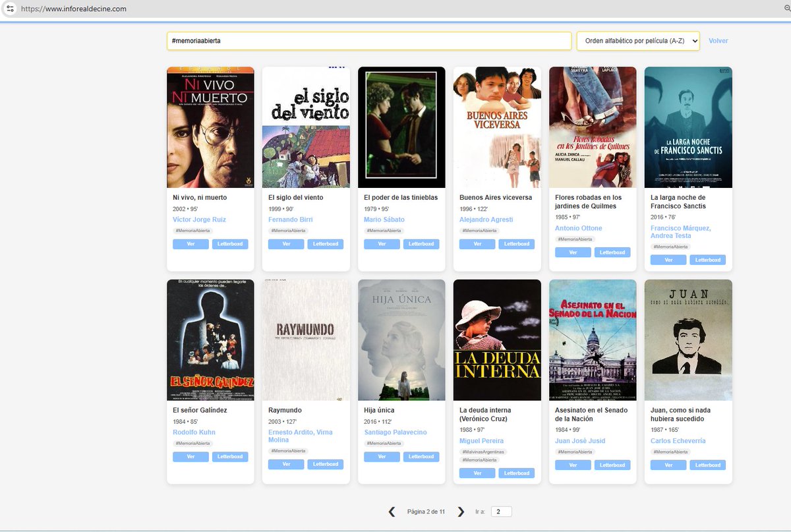Go to next page arrow
The width and height of the screenshot is (791, 532).
pos(461,512)
